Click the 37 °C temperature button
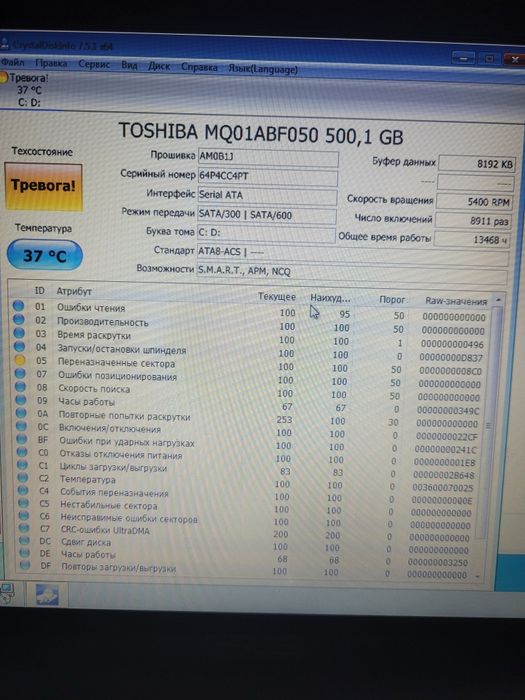 coord(45,255)
